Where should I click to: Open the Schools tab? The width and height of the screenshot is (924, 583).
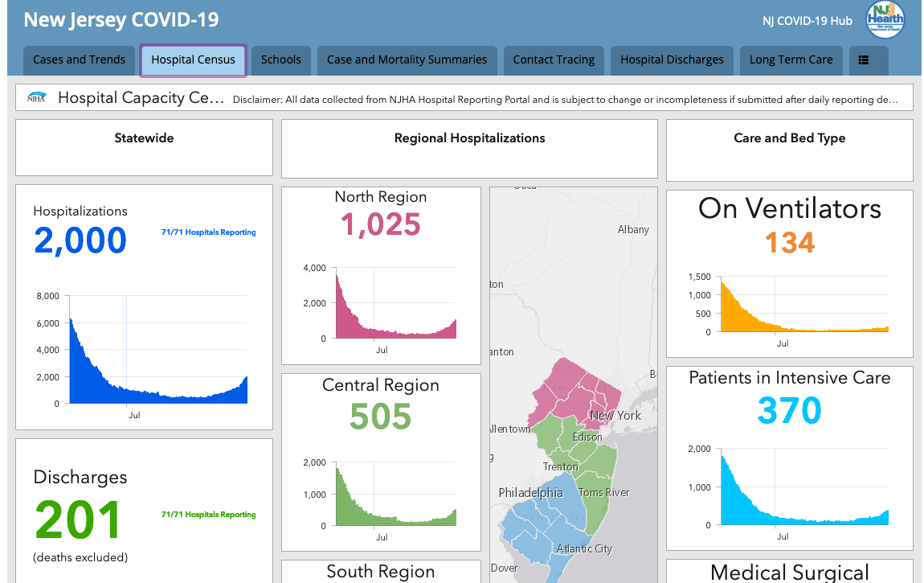pyautogui.click(x=281, y=60)
